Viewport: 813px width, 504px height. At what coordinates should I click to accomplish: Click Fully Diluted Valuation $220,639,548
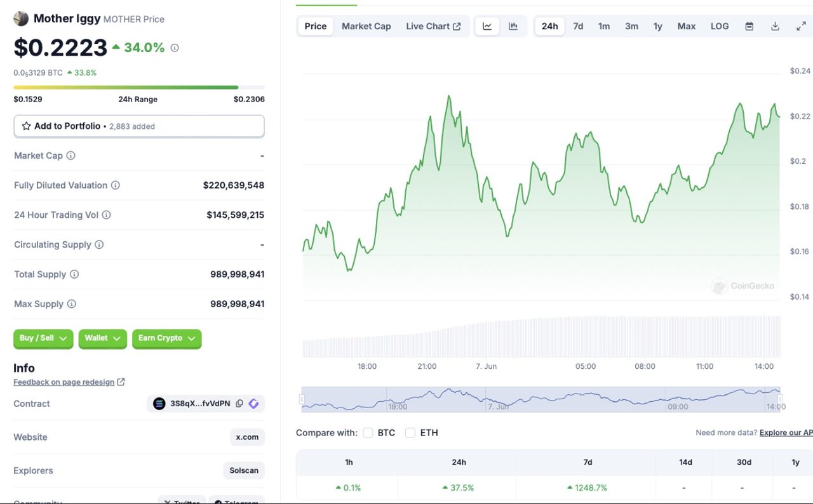(x=234, y=185)
